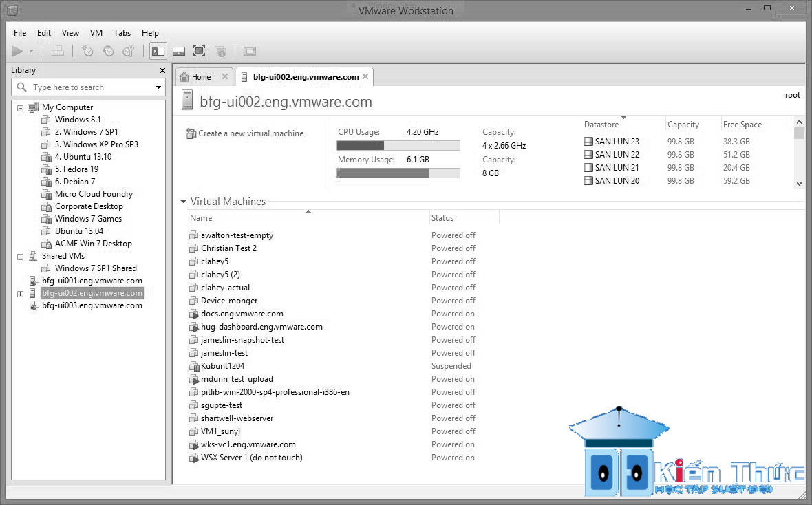Screen dimensions: 812x505
Task: Open the Tabs menu
Action: pyautogui.click(x=122, y=32)
